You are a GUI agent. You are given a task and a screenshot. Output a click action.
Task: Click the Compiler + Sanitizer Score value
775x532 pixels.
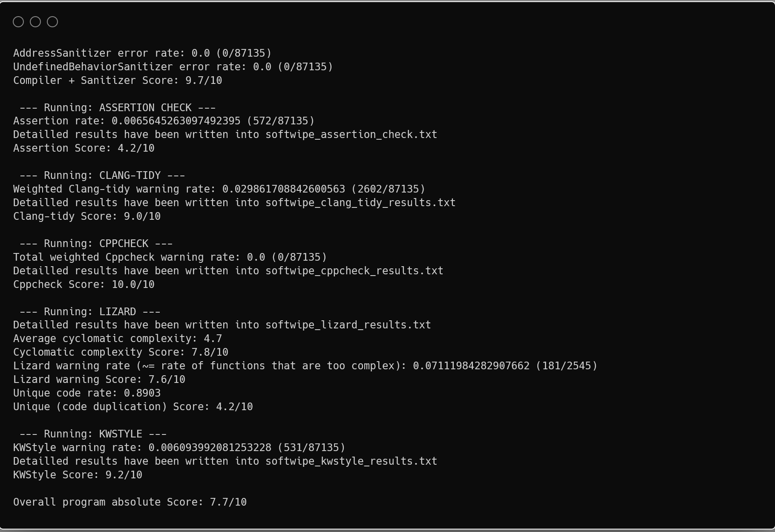pos(204,80)
